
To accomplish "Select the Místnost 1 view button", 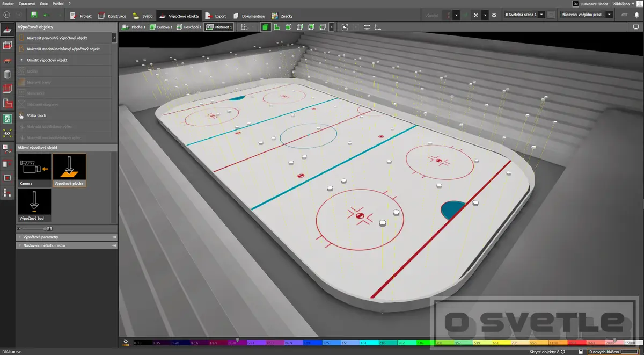I will pos(219,27).
